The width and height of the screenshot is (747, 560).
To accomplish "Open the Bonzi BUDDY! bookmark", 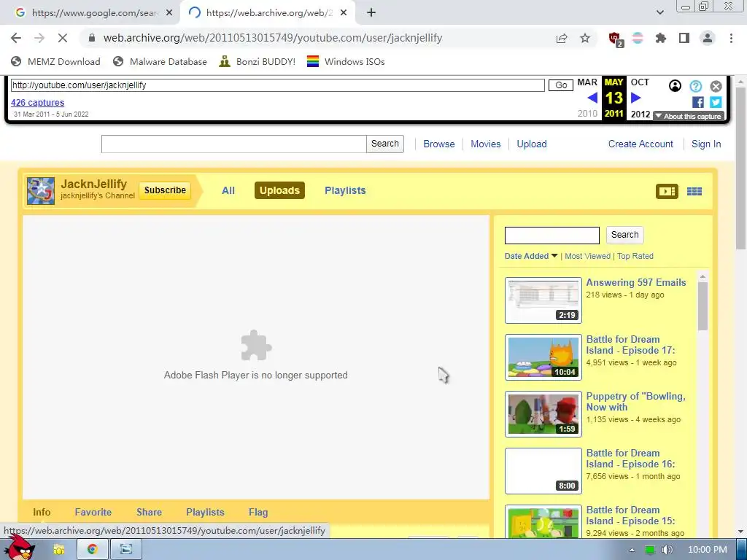I will coord(258,61).
